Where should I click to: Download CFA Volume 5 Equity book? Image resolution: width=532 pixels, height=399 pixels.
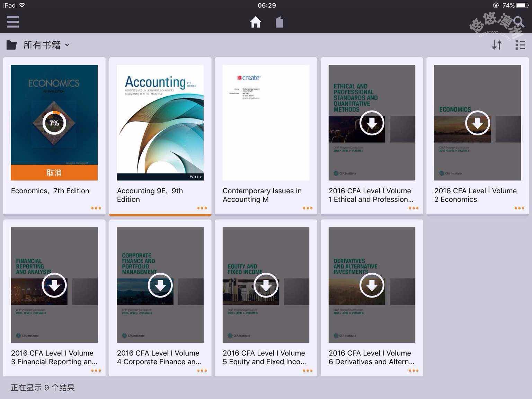[266, 285]
